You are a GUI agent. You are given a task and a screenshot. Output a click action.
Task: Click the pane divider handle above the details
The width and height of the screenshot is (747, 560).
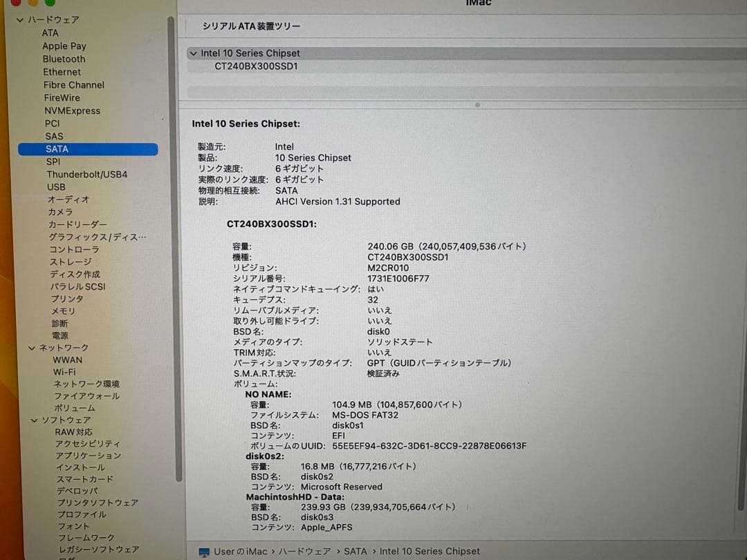(x=477, y=104)
